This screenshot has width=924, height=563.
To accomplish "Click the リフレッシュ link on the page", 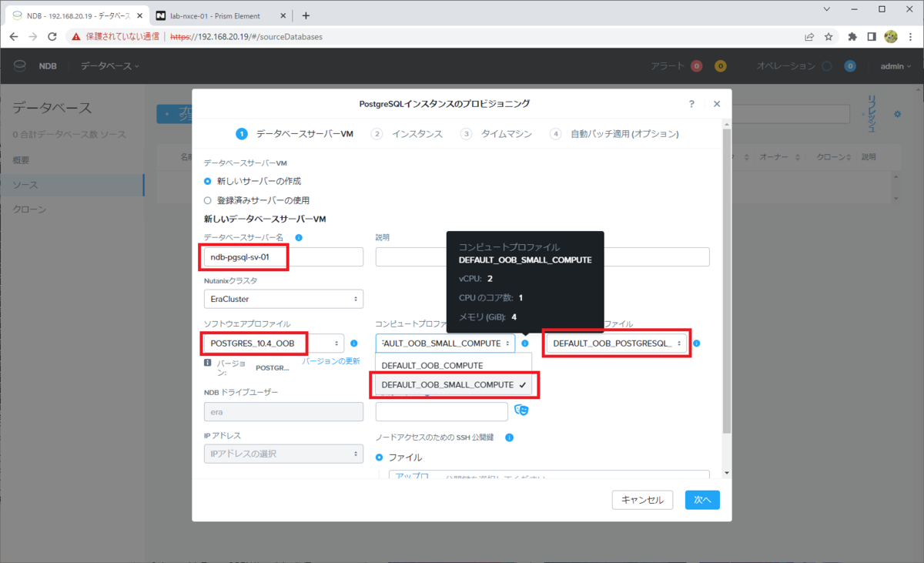I will click(x=872, y=114).
